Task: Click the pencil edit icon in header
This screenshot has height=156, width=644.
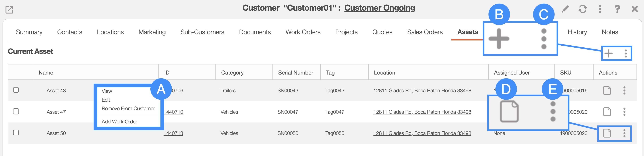Action: tap(565, 9)
